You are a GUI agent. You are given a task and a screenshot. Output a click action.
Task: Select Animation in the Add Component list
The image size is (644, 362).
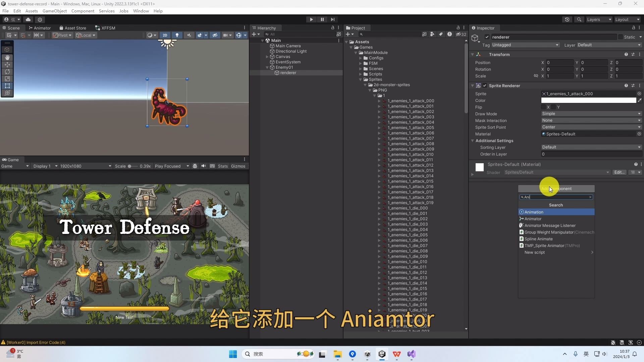pos(534,212)
